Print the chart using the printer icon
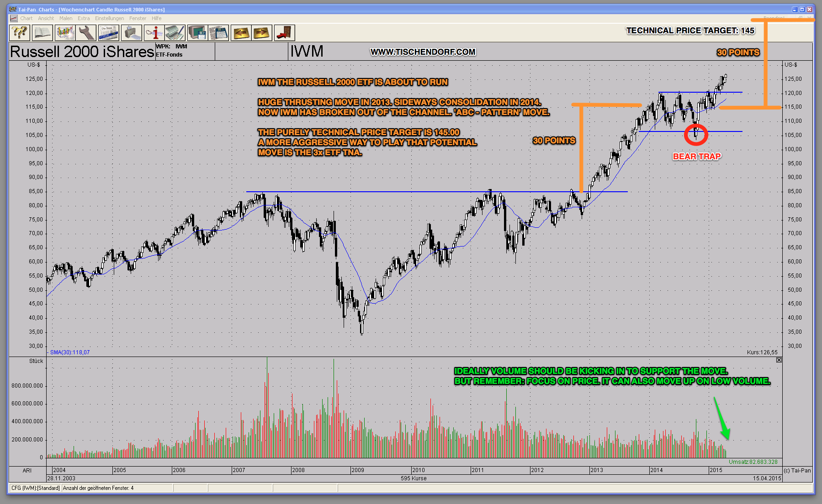This screenshot has height=504, width=822. (x=131, y=33)
